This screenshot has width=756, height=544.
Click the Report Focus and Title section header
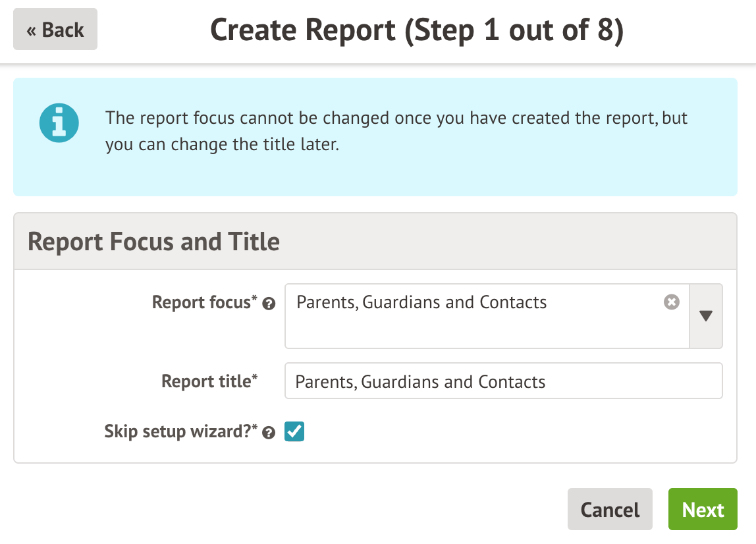point(154,242)
